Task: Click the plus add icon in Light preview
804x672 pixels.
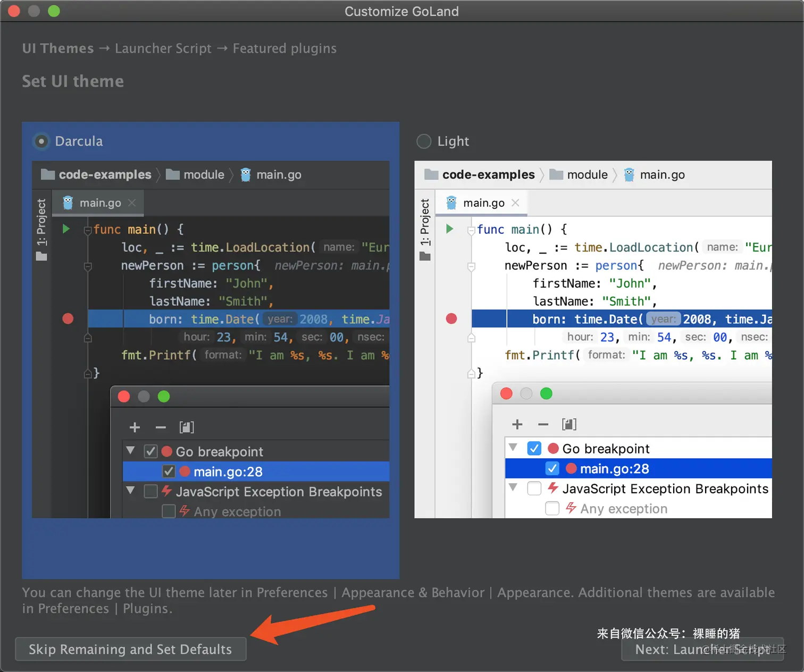Action: (517, 424)
